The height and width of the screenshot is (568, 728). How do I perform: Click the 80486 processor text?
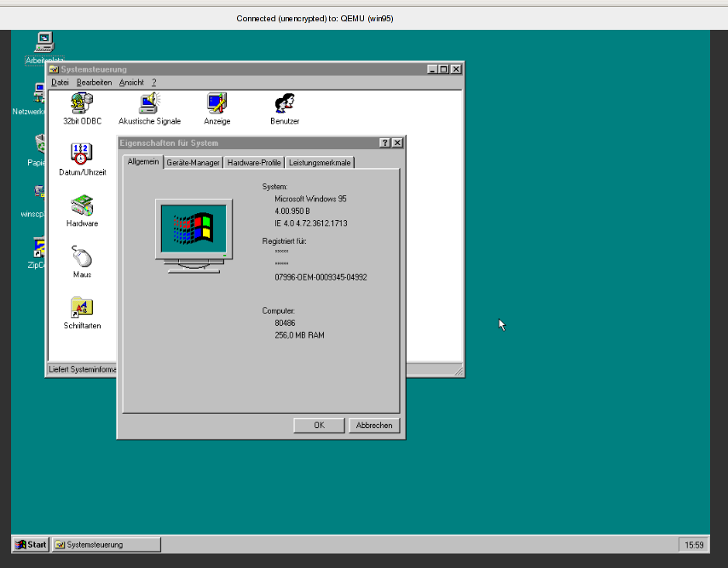[x=285, y=322]
